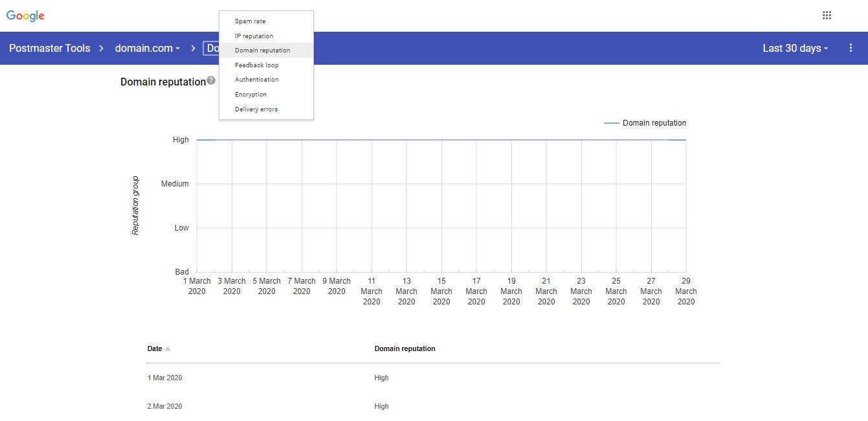Open Authentication dashboard from menu

(x=256, y=80)
